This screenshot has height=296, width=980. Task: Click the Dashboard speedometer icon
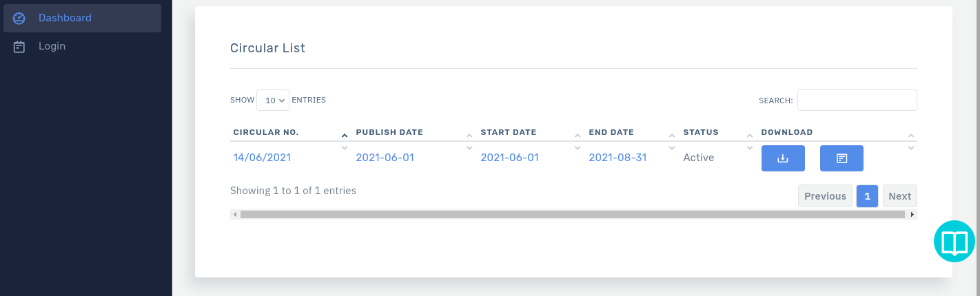coord(19,19)
